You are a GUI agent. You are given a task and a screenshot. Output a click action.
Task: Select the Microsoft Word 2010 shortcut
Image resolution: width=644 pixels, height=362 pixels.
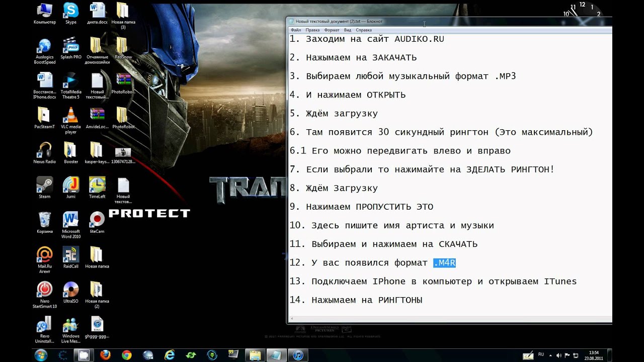(x=71, y=225)
